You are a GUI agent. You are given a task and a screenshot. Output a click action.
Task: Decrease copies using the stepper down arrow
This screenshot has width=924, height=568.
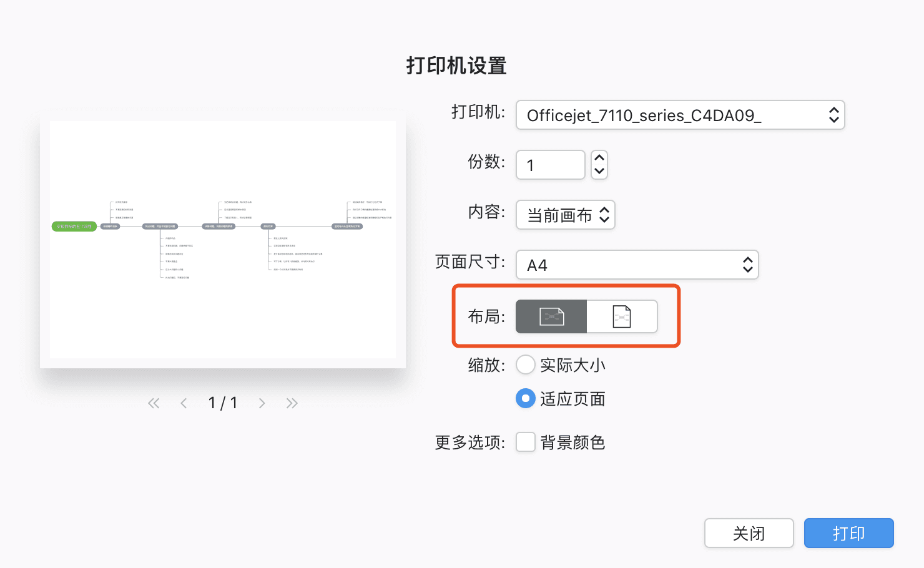pos(599,171)
